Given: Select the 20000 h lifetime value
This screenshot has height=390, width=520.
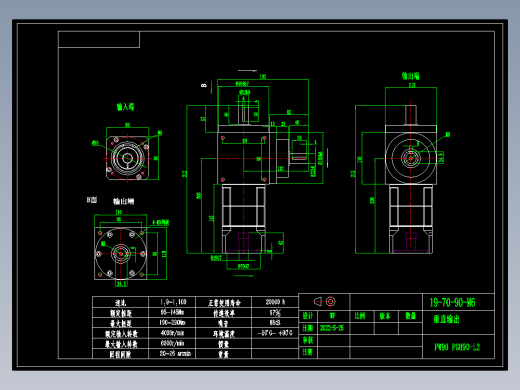Looking at the screenshot, I should click(275, 302).
